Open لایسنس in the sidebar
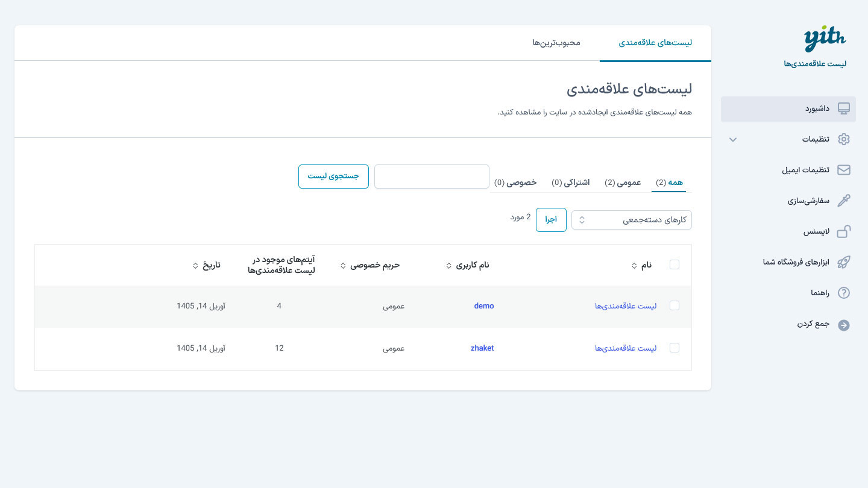The height and width of the screenshot is (488, 868). pyautogui.click(x=788, y=231)
